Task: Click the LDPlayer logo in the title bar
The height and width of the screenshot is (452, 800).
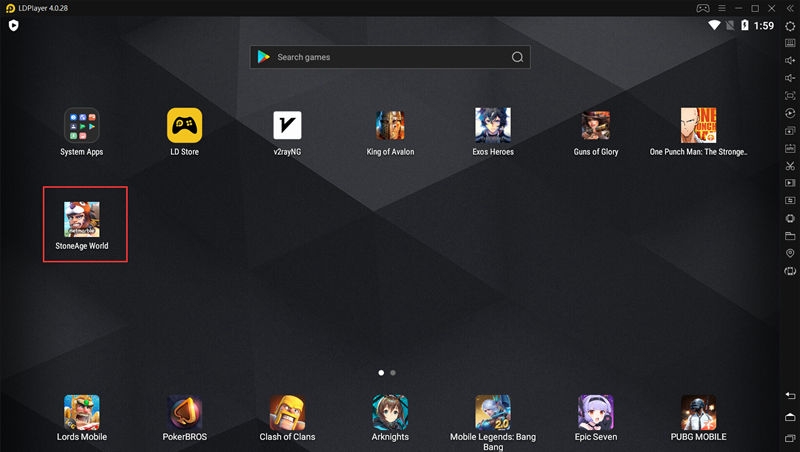Action: 10,8
